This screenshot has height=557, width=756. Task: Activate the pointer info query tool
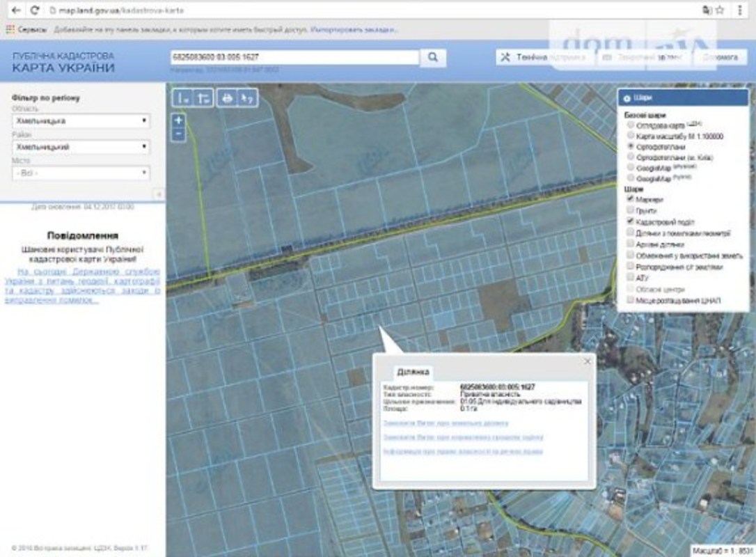tap(246, 98)
